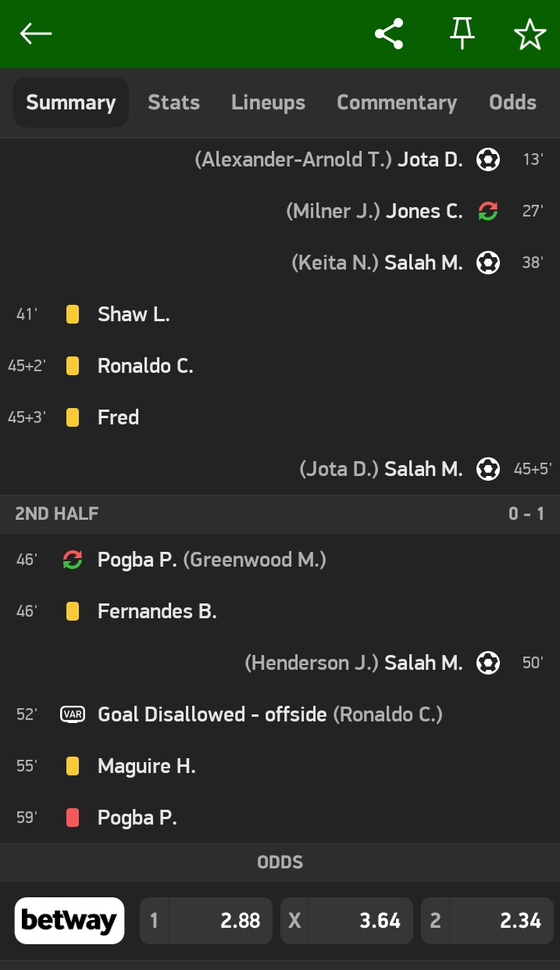Select the Summary tab
Screen dimensions: 560x970
pyautogui.click(x=71, y=102)
